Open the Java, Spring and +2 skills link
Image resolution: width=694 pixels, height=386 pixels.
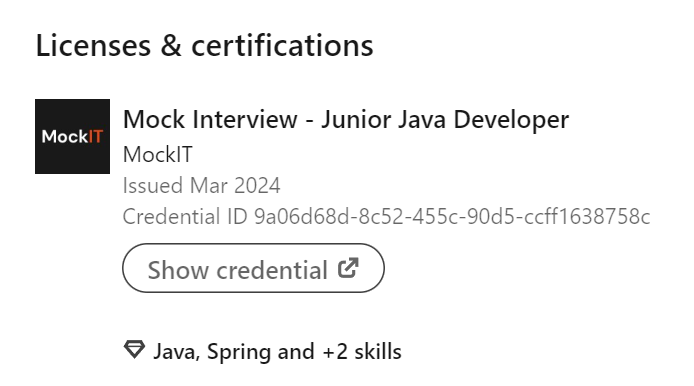277,351
